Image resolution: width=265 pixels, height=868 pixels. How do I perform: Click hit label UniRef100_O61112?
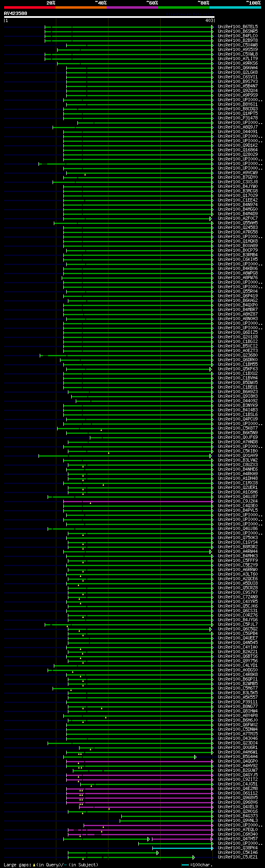point(238,793)
